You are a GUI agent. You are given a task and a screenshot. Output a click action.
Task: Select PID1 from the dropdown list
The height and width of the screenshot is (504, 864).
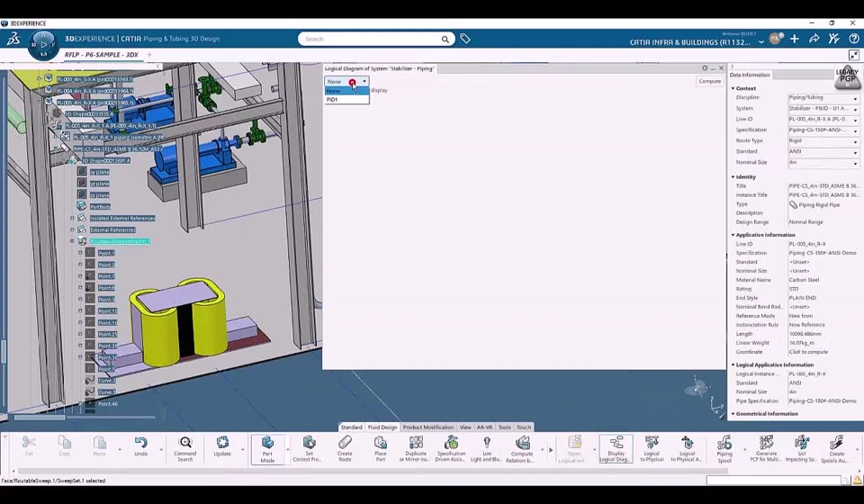coord(333,100)
